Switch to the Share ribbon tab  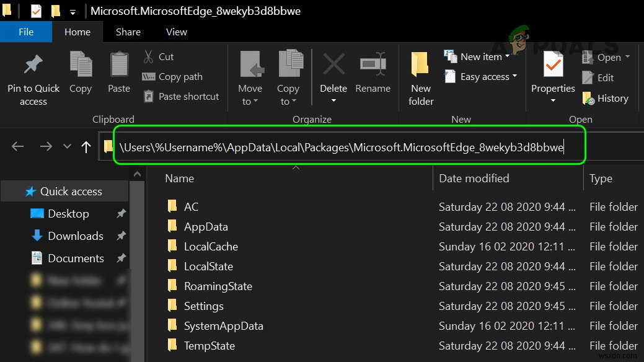pyautogui.click(x=128, y=32)
